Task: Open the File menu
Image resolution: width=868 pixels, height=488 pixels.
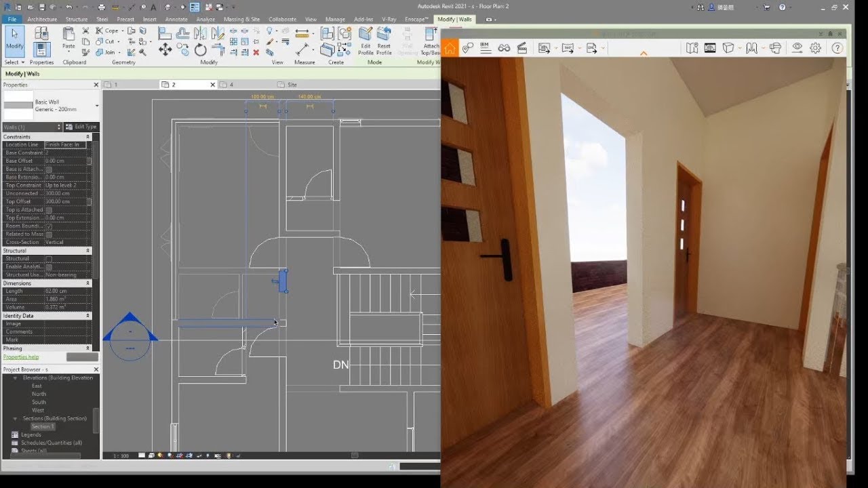Action: click(x=12, y=20)
